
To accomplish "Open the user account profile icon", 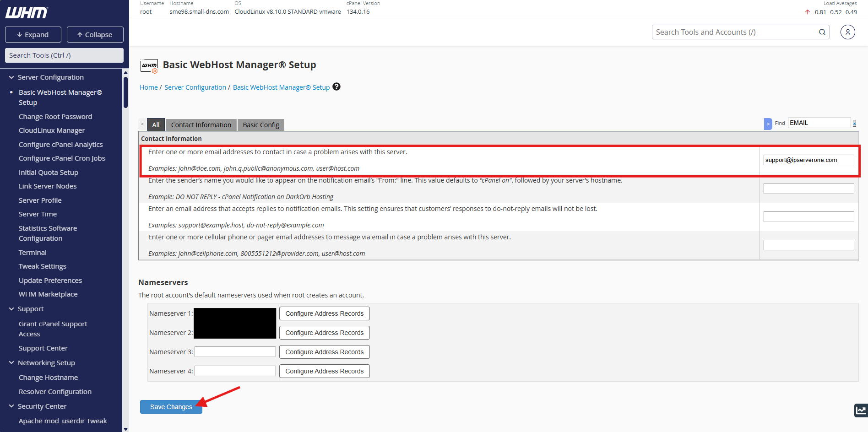I will click(847, 32).
